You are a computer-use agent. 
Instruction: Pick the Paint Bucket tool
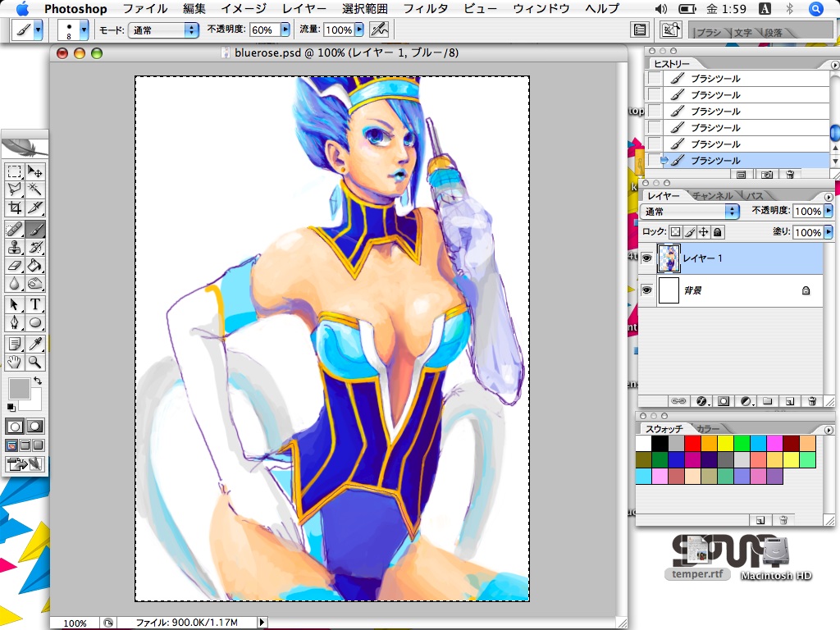point(35,265)
